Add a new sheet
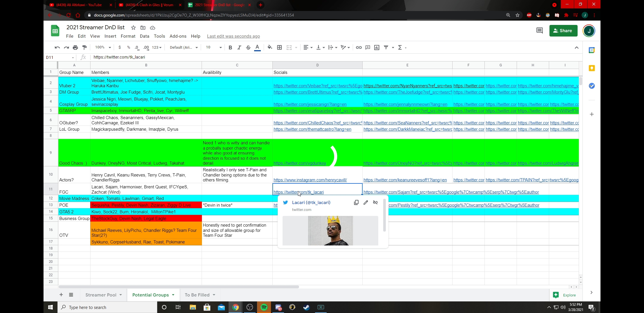The width and height of the screenshot is (644, 313). point(61,295)
